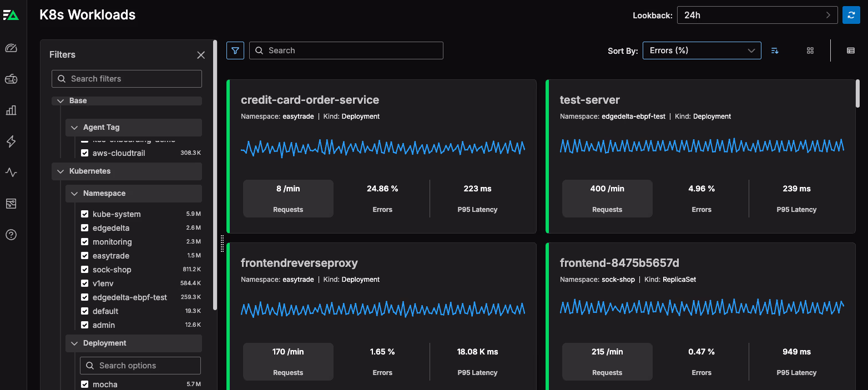Open the bar chart sidebar icon

tap(11, 110)
